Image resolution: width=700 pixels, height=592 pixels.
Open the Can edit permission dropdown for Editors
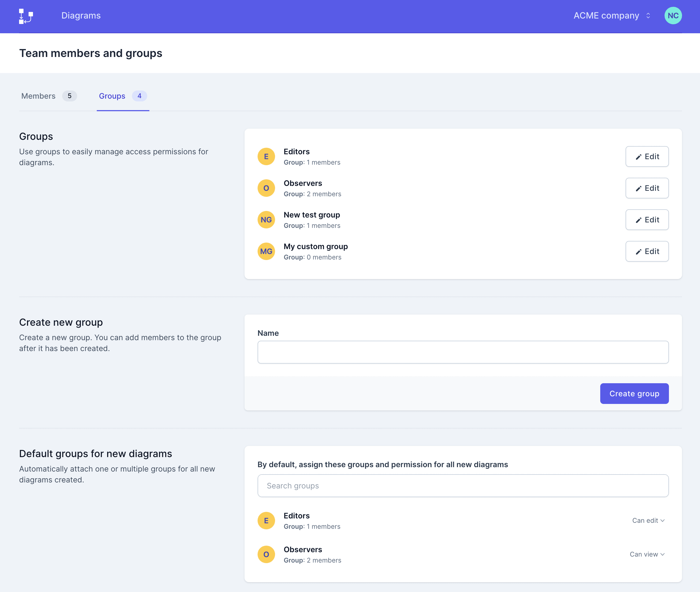648,521
